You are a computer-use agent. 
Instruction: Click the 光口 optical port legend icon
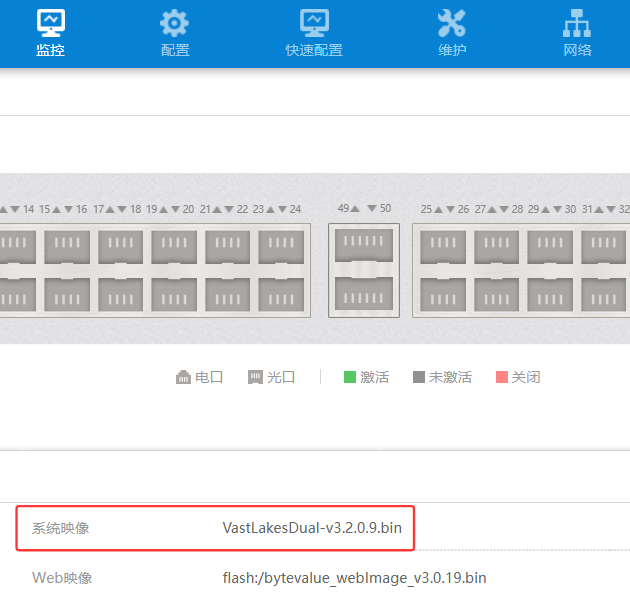(256, 377)
